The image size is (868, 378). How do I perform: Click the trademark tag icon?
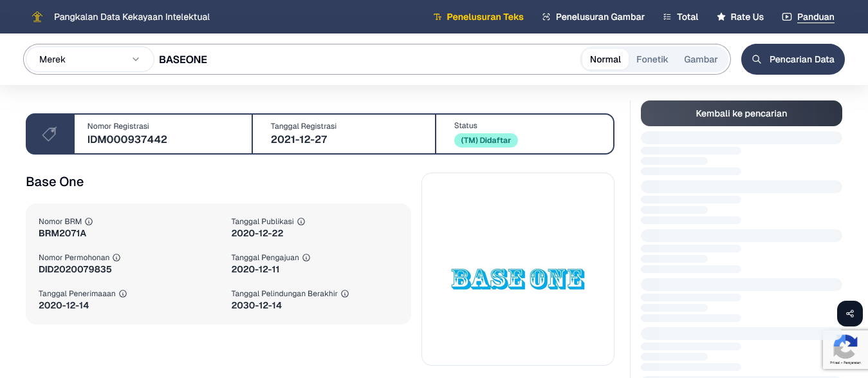(50, 134)
